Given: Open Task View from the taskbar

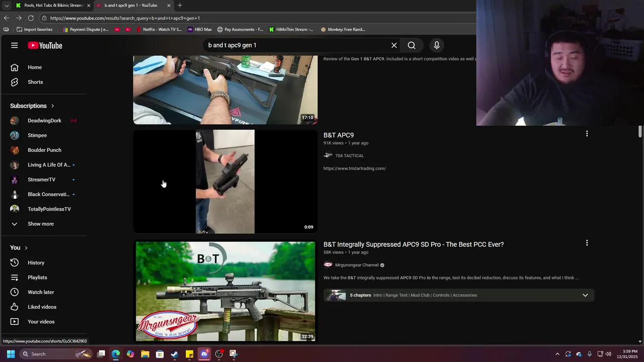Looking at the screenshot, I should (x=101, y=354).
